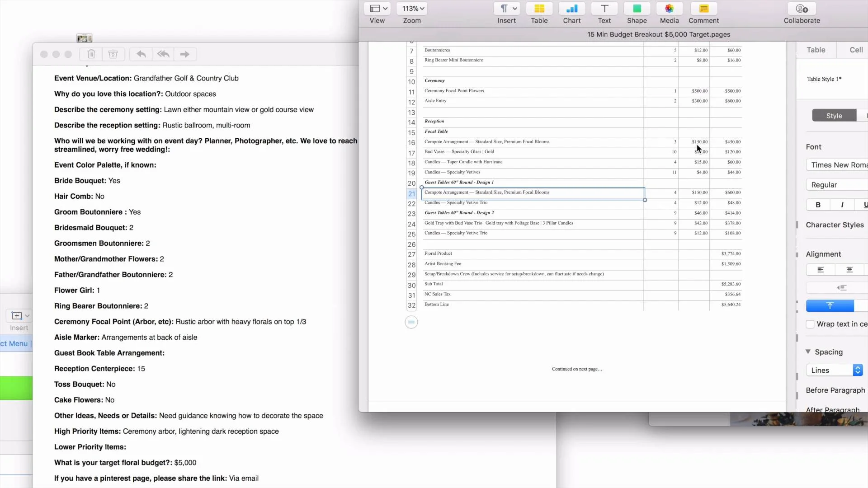Toggle italic formatting button
Screen dimensions: 868x488
click(842, 205)
